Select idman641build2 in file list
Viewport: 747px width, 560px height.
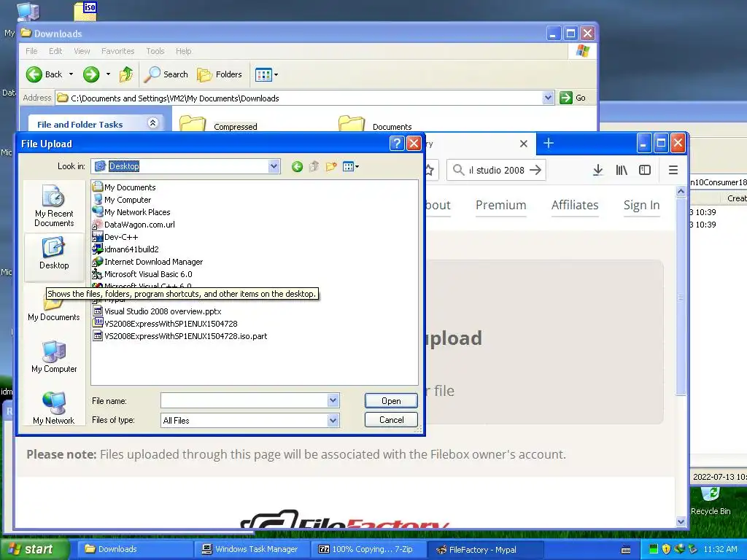125,249
